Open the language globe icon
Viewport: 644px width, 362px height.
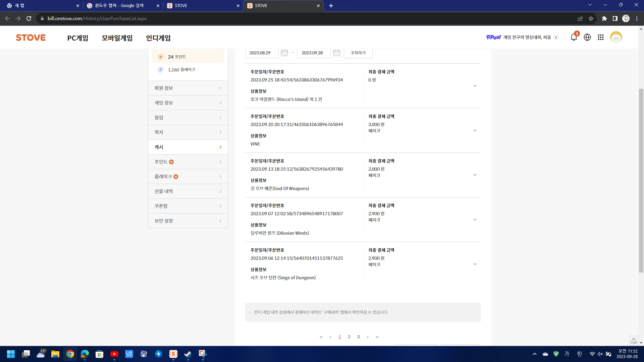tap(587, 37)
